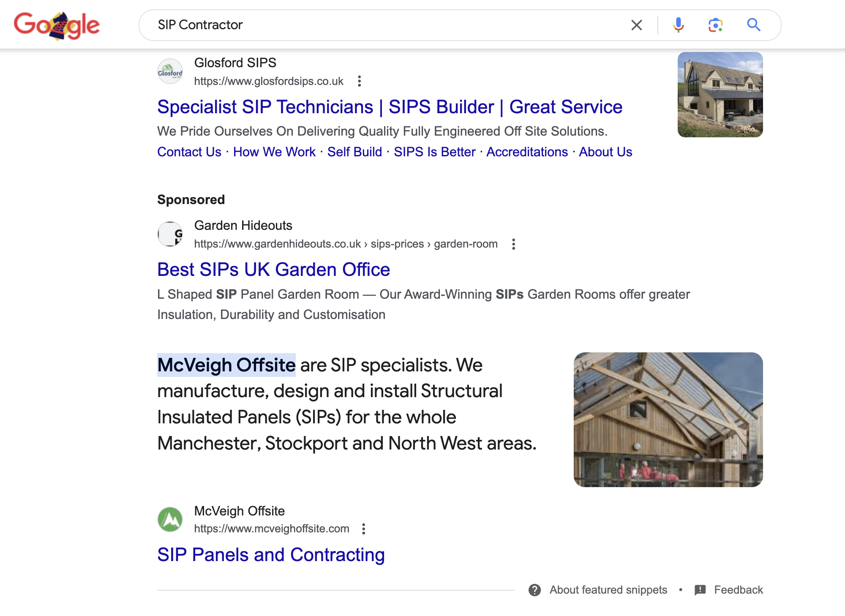The image size is (845, 616).
Task: Open three-dot menu for Glosford SIPS result
Action: click(x=359, y=81)
